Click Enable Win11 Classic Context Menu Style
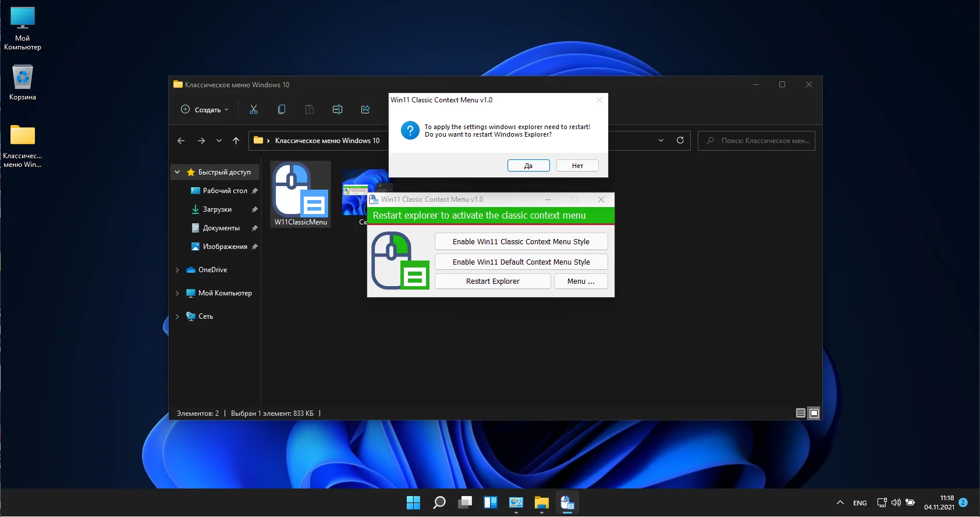This screenshot has width=980, height=517. click(521, 242)
